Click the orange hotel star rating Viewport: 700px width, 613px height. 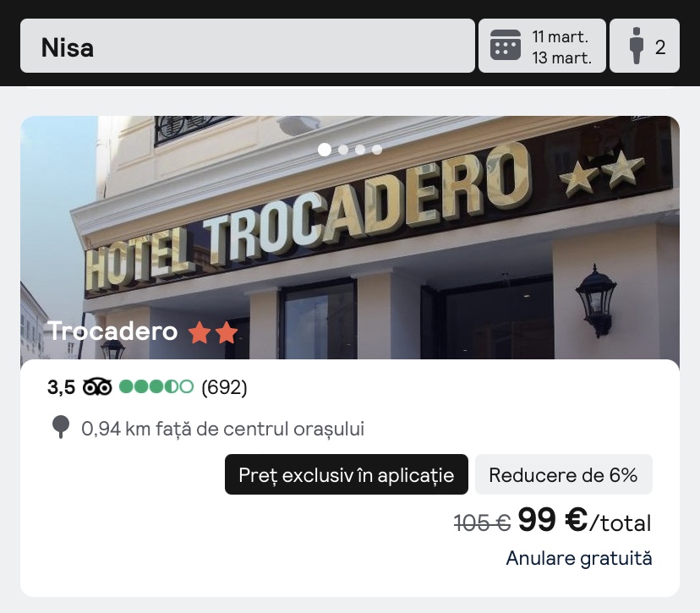click(x=213, y=332)
